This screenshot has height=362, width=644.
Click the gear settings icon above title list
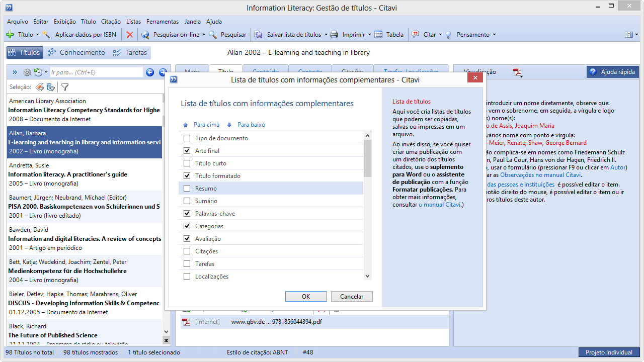coord(27,72)
